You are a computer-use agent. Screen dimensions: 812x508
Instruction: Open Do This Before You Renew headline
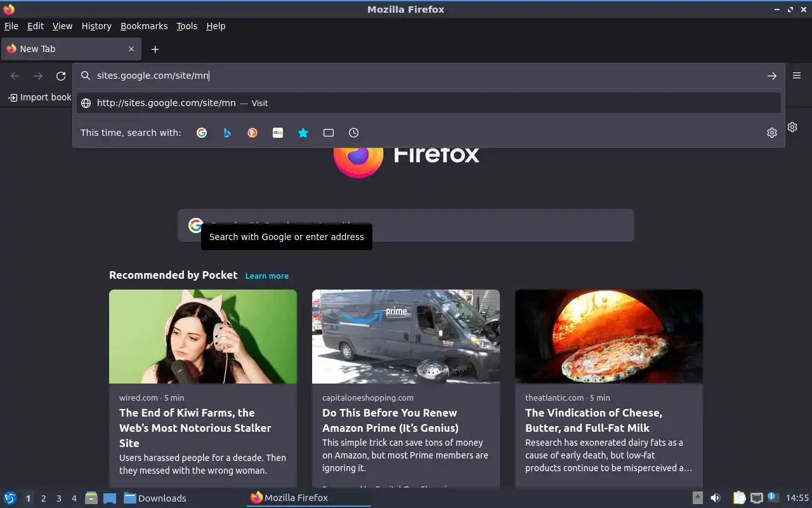[x=390, y=420]
